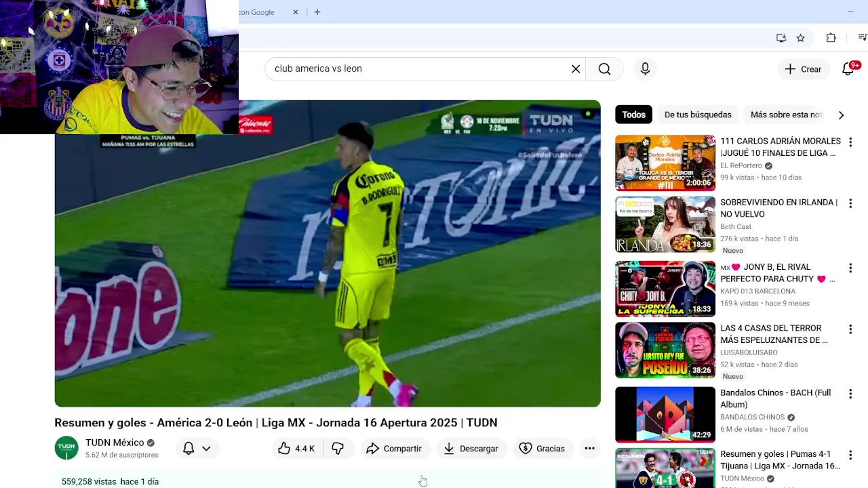Open the Pumas 4-1 Tijuana resumen thumbnail
Screen dimensions: 868x488
[x=665, y=468]
